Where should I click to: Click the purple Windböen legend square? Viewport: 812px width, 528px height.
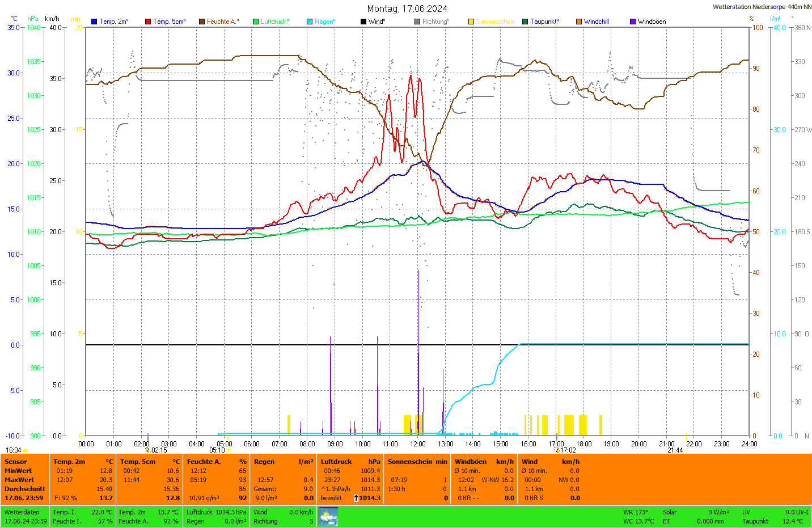633,22
